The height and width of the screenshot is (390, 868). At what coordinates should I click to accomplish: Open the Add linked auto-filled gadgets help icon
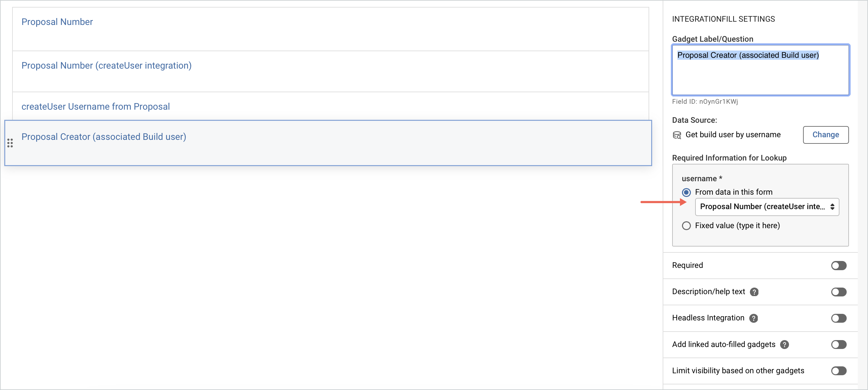coord(784,344)
